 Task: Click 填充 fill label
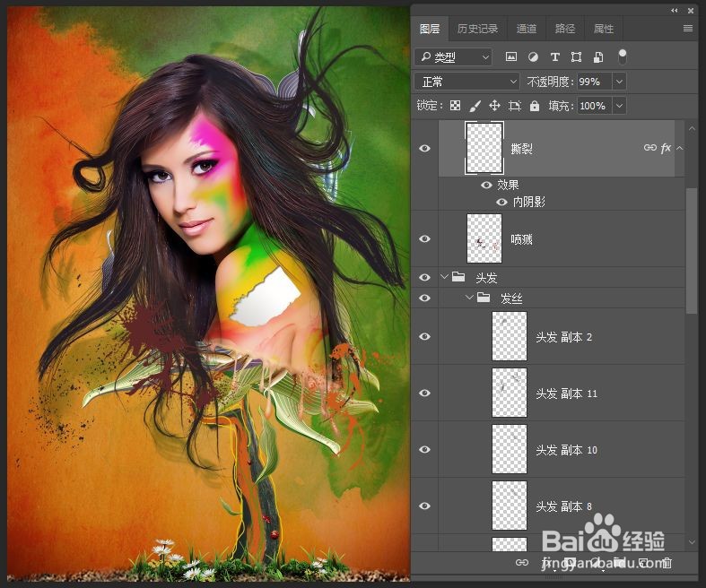[561, 106]
